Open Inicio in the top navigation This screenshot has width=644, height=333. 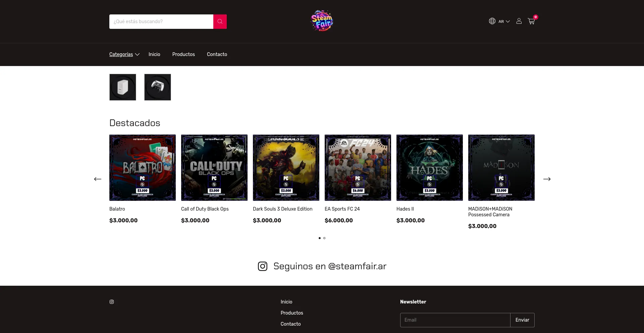154,54
